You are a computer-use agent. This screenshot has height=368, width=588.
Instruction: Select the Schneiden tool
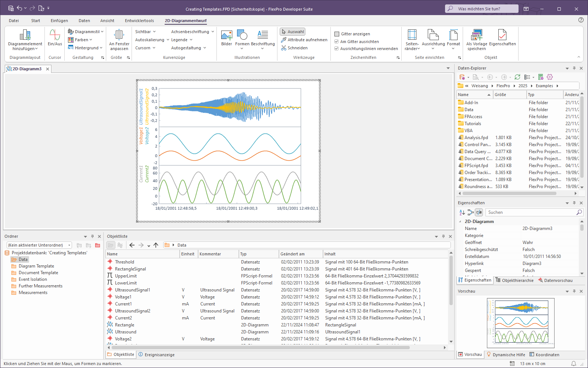click(294, 48)
